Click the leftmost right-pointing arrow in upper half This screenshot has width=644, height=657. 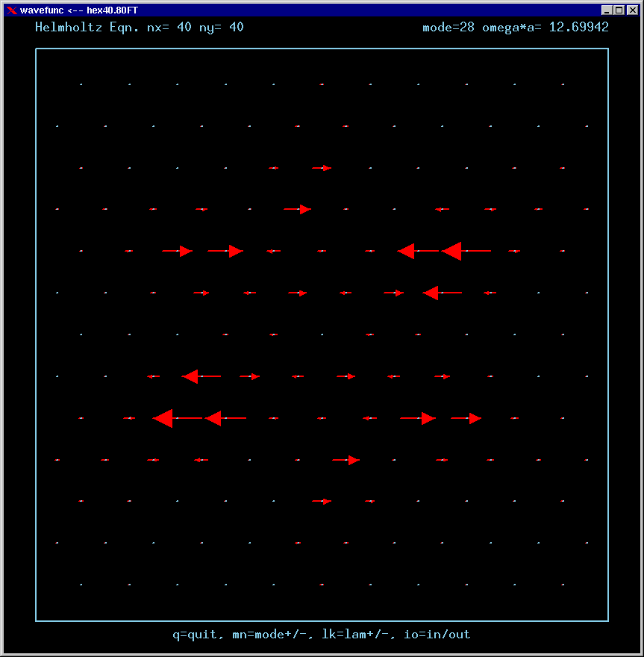(178, 251)
